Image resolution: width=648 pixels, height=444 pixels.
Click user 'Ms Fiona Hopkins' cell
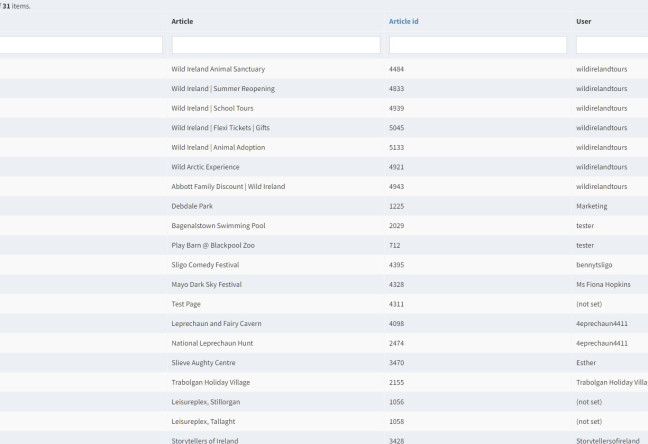(603, 284)
